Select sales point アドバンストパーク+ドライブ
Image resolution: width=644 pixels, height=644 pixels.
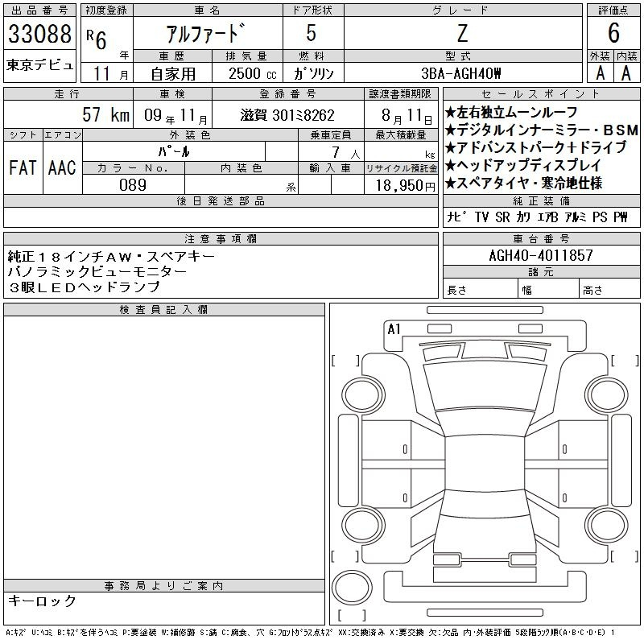point(536,148)
